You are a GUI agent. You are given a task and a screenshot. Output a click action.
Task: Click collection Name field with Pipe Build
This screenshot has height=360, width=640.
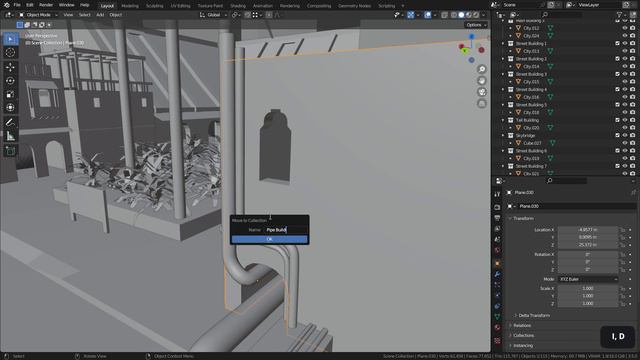coord(286,230)
